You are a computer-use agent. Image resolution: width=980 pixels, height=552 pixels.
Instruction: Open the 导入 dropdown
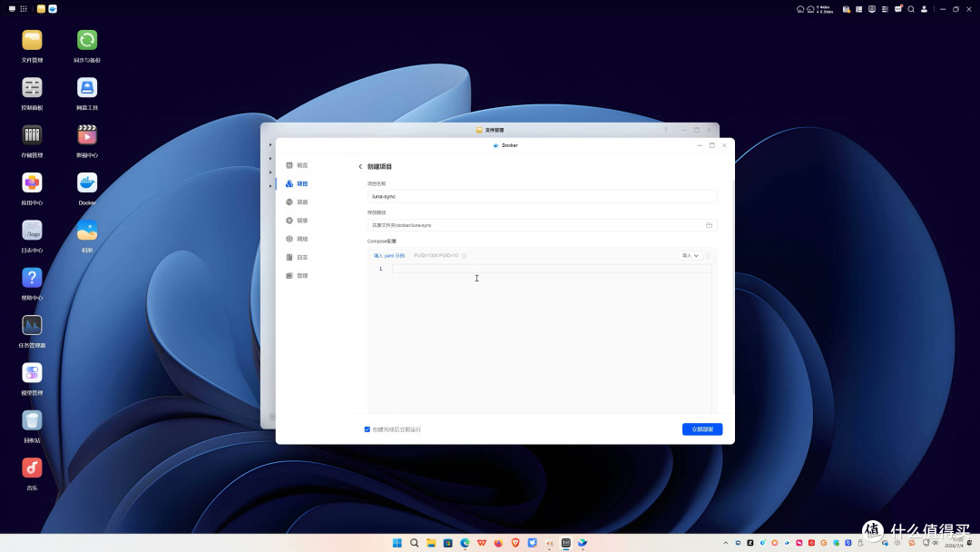pos(690,256)
